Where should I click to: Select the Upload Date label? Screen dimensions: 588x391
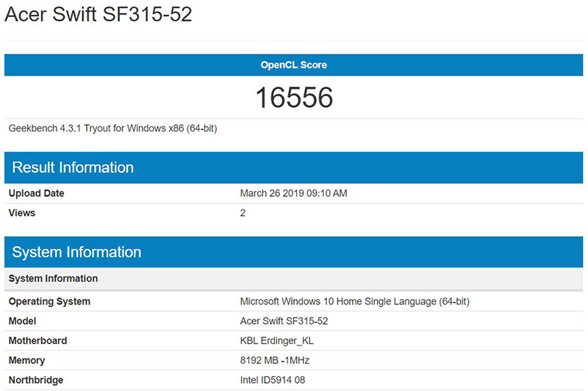[36, 193]
